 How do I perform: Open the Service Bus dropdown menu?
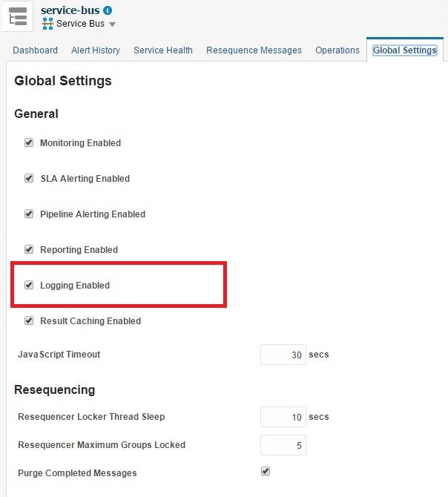112,24
